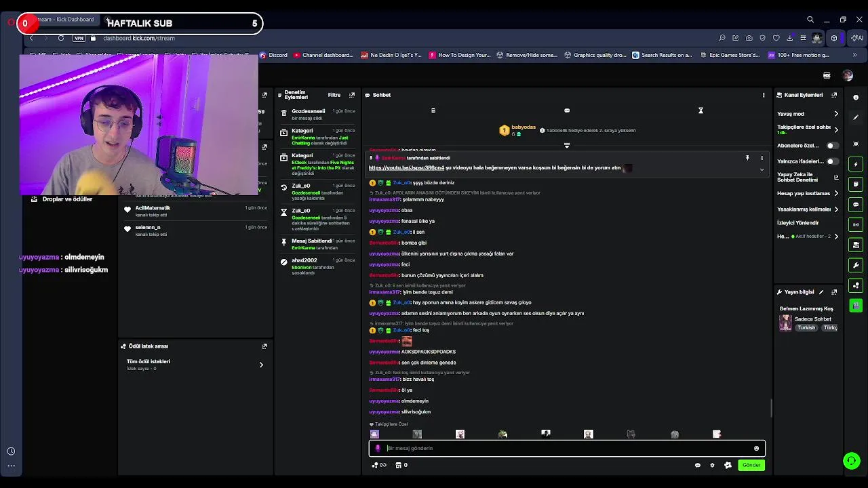Toggle Abonelere özel chat switch
Image resolution: width=868 pixels, height=488 pixels.
coord(832,146)
